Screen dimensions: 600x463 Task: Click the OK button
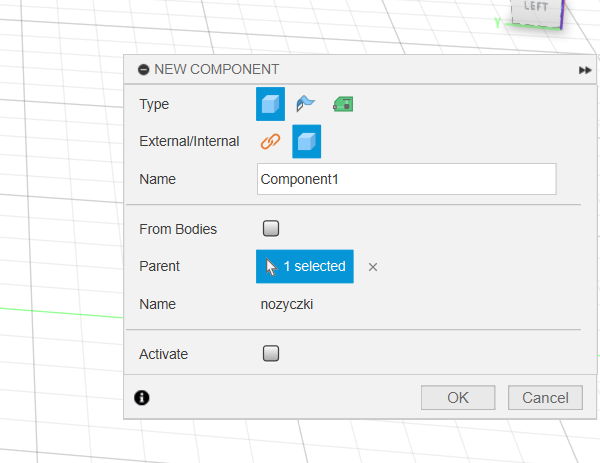pyautogui.click(x=458, y=397)
